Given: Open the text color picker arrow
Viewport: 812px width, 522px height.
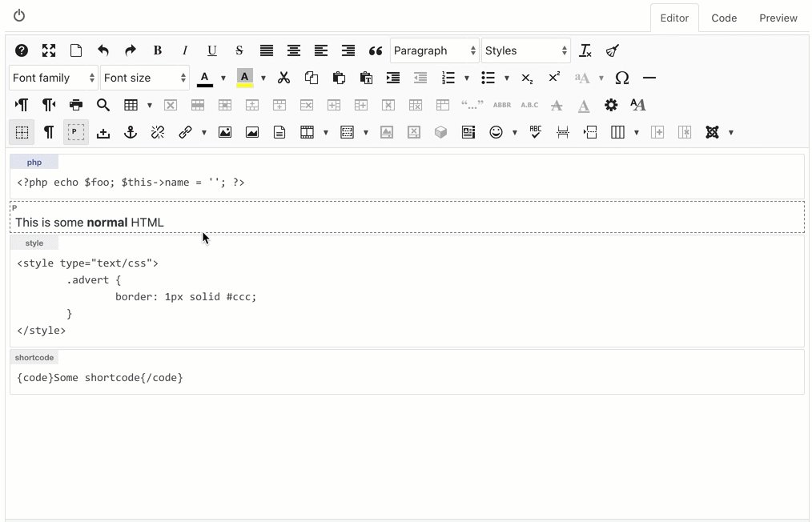Looking at the screenshot, I should 223,78.
